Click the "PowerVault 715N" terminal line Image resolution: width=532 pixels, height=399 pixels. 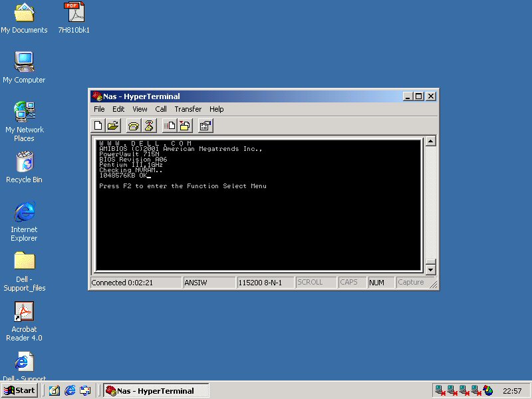pos(129,154)
